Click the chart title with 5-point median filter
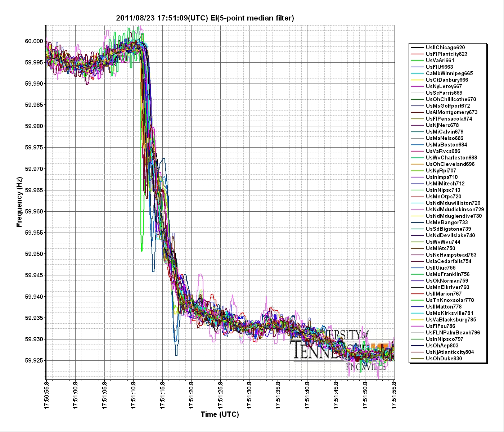The width and height of the screenshot is (504, 432). pyautogui.click(x=205, y=18)
